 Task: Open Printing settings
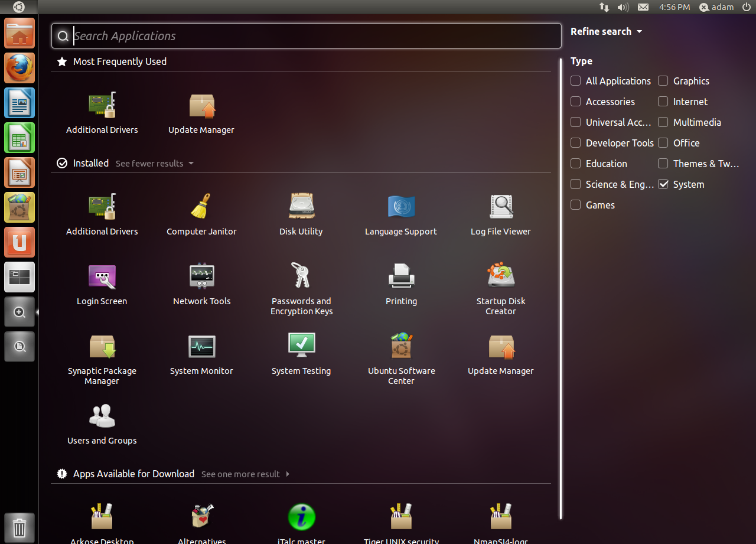pyautogui.click(x=402, y=284)
